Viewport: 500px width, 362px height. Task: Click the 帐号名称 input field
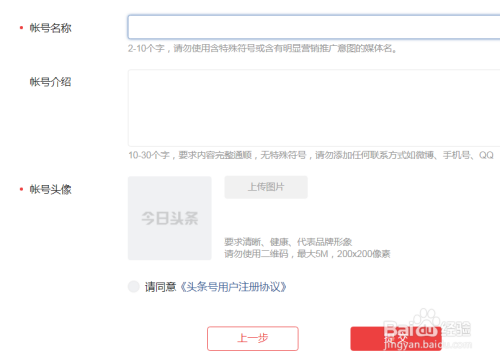[314, 27]
